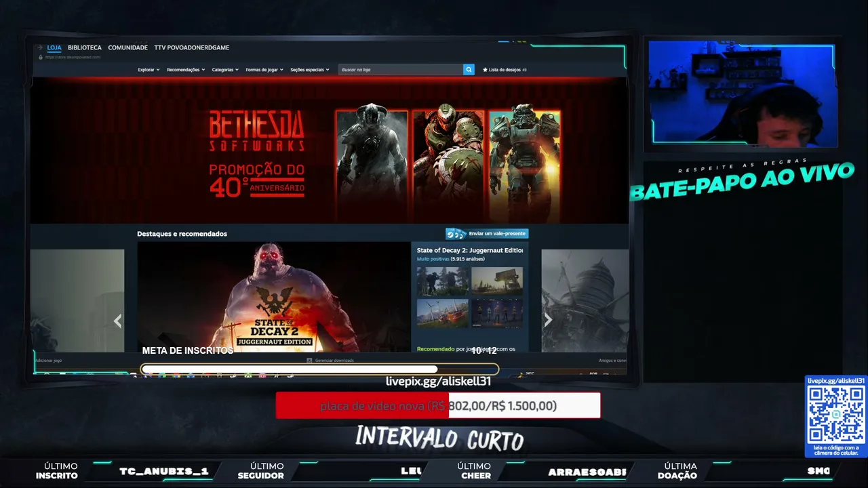
Task: Expand the Explorar dropdown menu
Action: [x=149, y=70]
